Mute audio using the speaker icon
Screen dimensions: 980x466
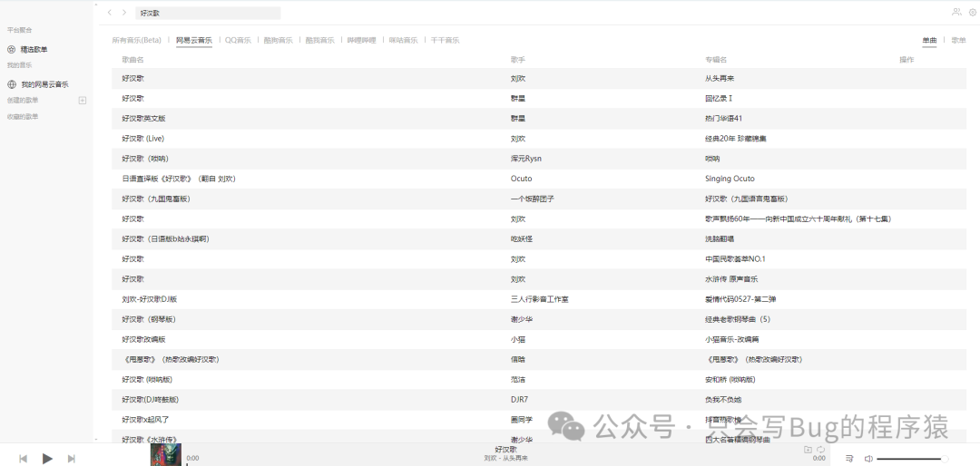click(x=868, y=459)
